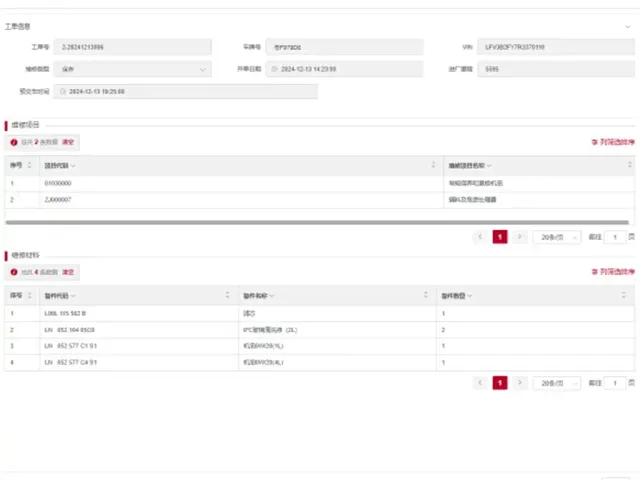Viewport: 640px width, 480px height.
Task: Click the 1L engine oil part name
Action: pyautogui.click(x=263, y=346)
